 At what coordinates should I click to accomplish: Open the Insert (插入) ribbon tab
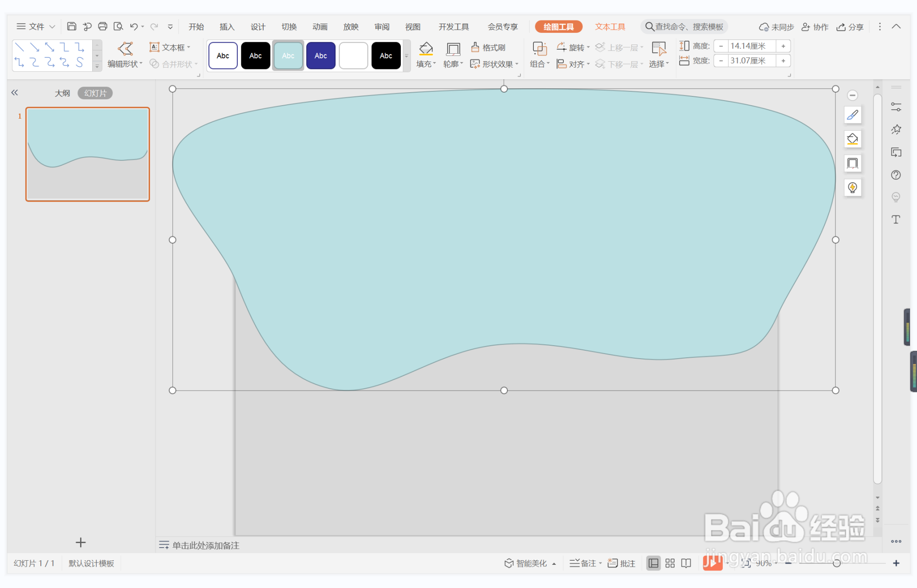pos(227,26)
